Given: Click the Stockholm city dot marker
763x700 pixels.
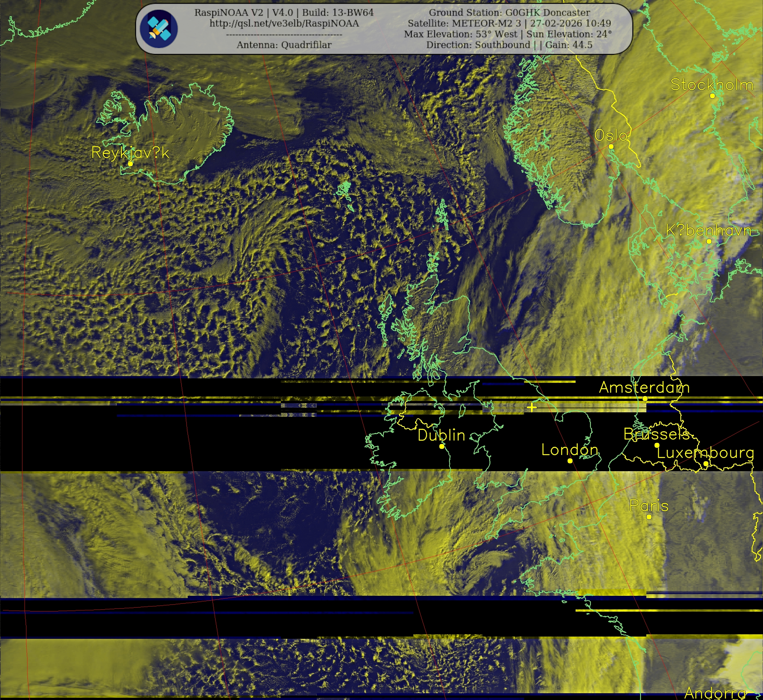Looking at the screenshot, I should (712, 96).
